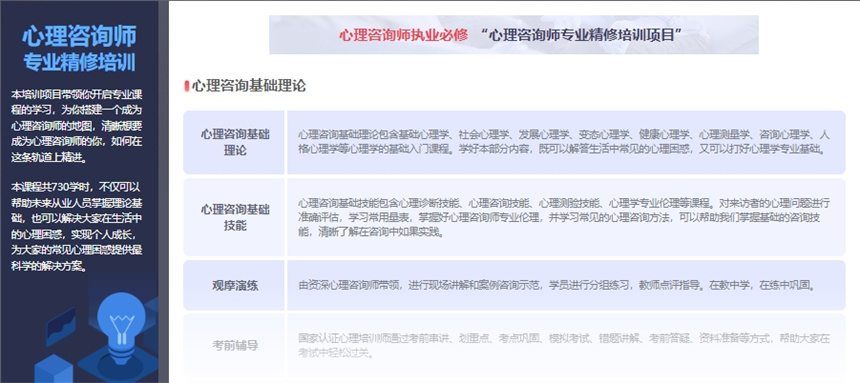The image size is (860, 383).
Task: Click the sidebar subtitle 专业精修培训
Action: point(80,62)
